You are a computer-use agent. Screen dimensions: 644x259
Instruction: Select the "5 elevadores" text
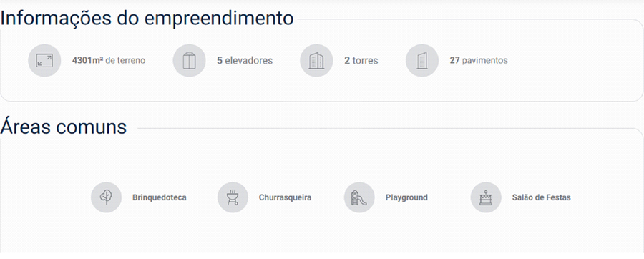coord(245,61)
